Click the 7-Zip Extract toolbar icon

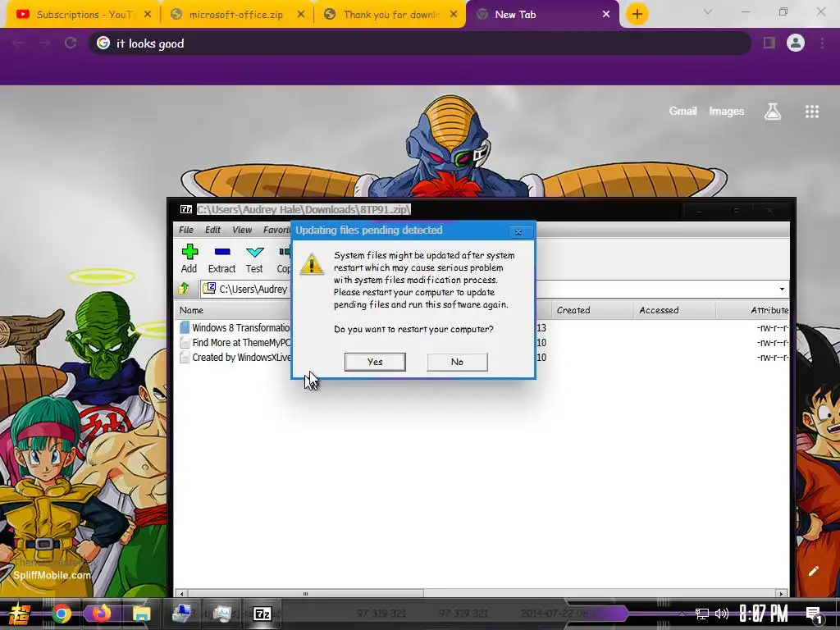point(221,258)
